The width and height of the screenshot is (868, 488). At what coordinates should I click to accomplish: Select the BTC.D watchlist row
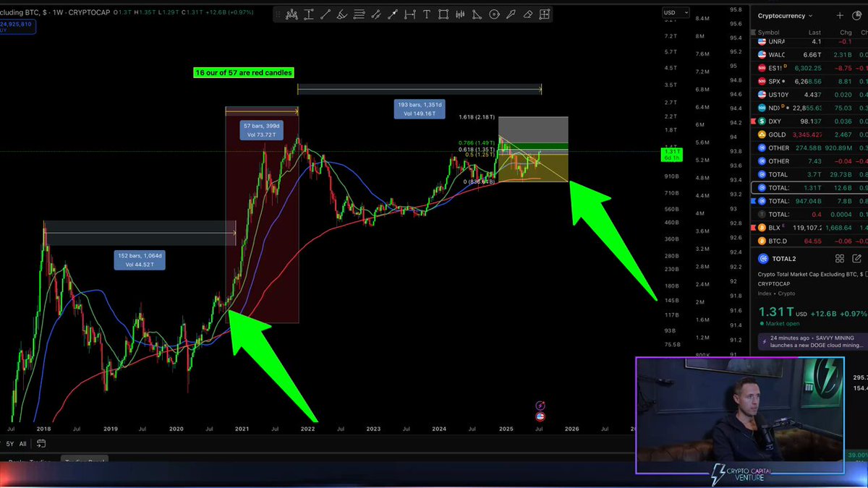click(809, 240)
